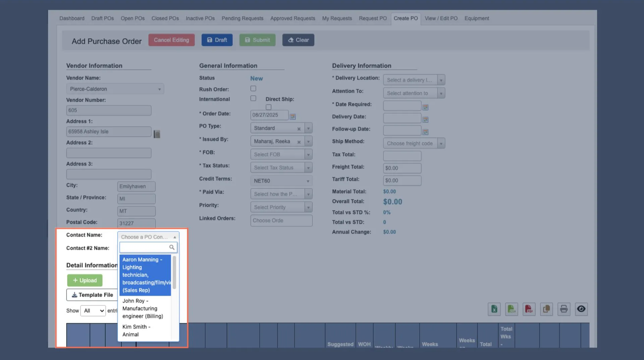Click the Linked Orders input field

pyautogui.click(x=281, y=220)
